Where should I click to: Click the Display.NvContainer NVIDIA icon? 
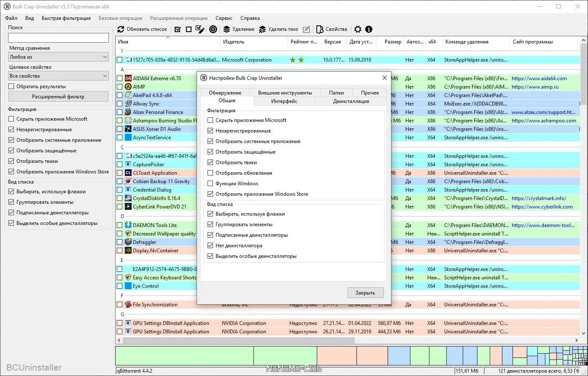[x=128, y=251]
